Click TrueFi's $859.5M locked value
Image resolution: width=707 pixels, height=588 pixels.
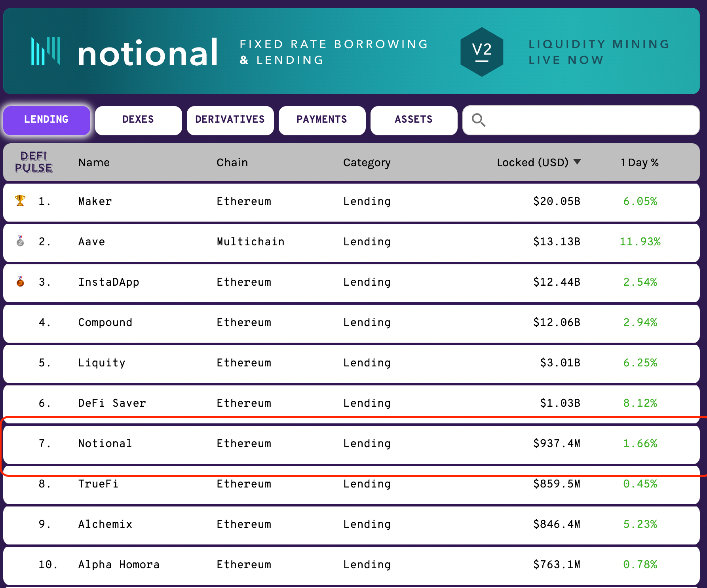[x=557, y=484]
